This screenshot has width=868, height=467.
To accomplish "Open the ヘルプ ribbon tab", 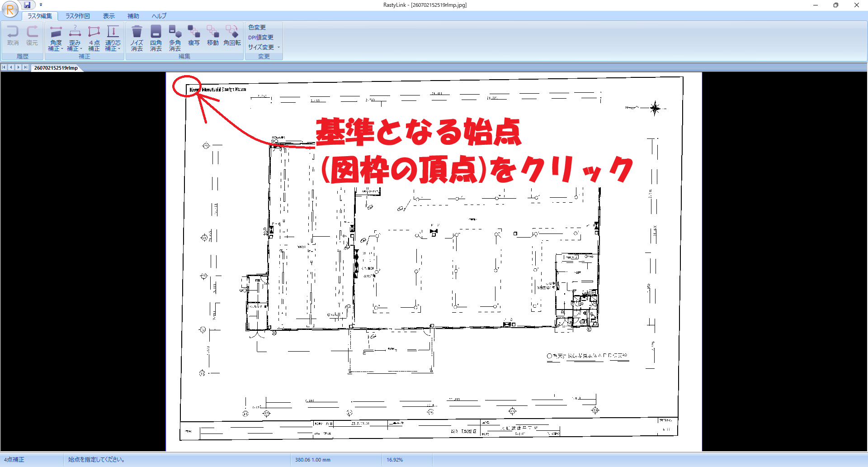I will [x=159, y=16].
